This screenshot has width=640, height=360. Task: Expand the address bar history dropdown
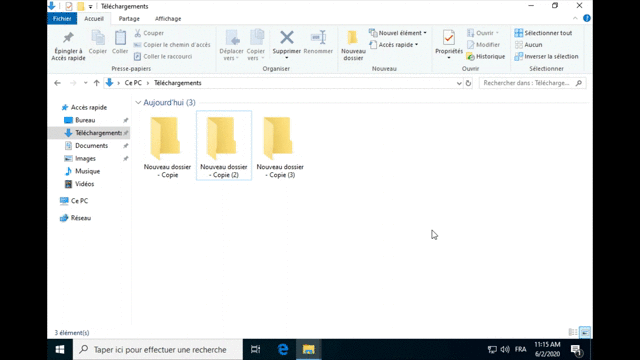(x=459, y=83)
